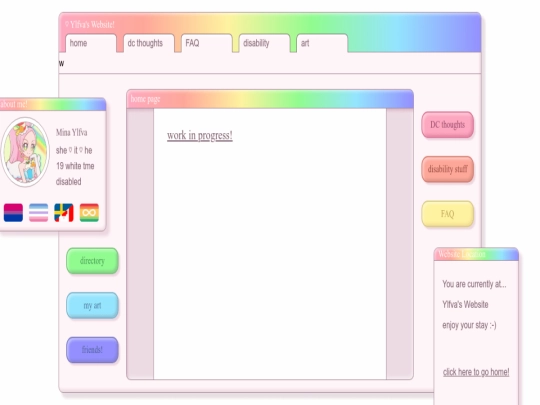Screen dimensions: 540x405
Task: Click the transgender pride flag icon
Action: 39,212
